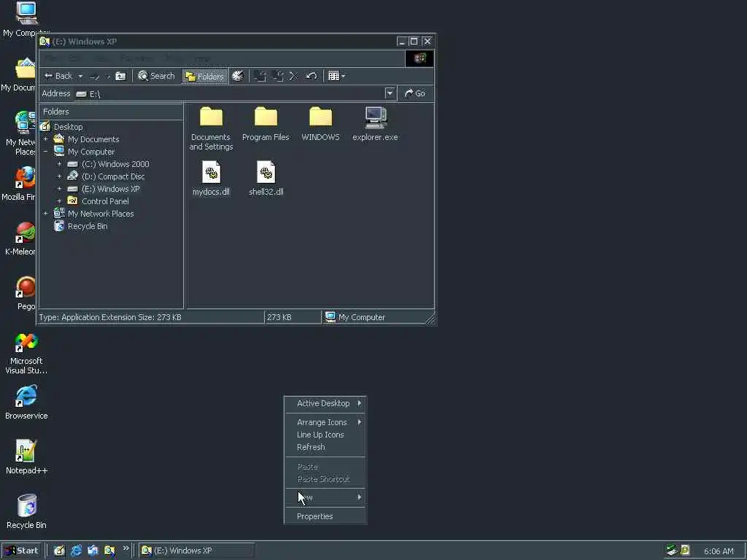Select the shell32.dll file
This screenshot has height=560, width=747.
click(x=266, y=179)
